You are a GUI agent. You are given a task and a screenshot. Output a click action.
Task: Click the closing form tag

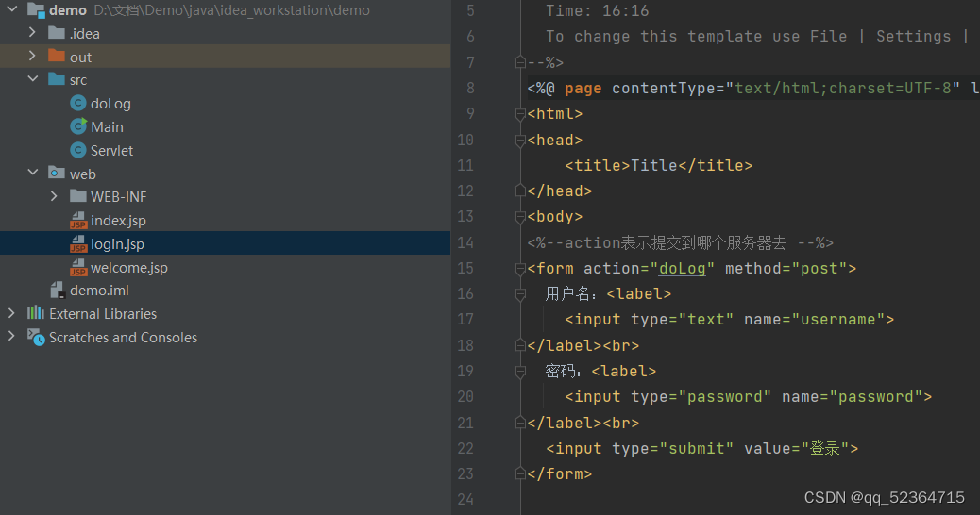tap(559, 474)
